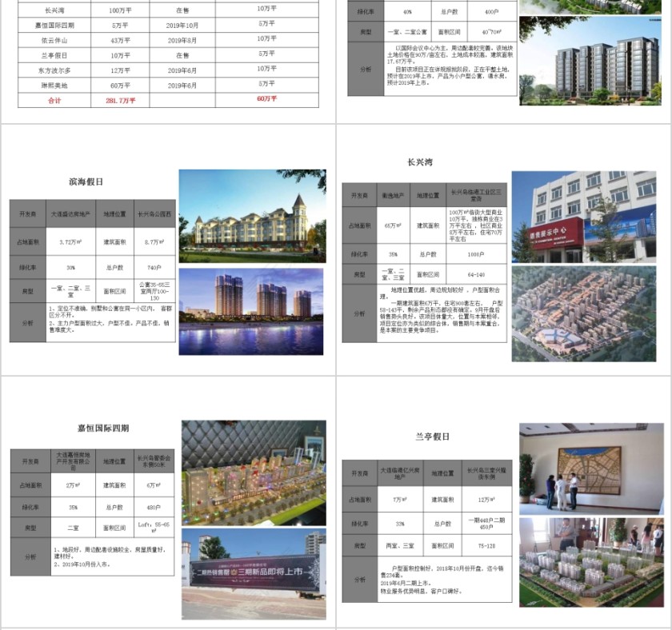Image resolution: width=672 pixels, height=630 pixels.
Task: Select the red 合计 cell in table
Action: [54, 100]
